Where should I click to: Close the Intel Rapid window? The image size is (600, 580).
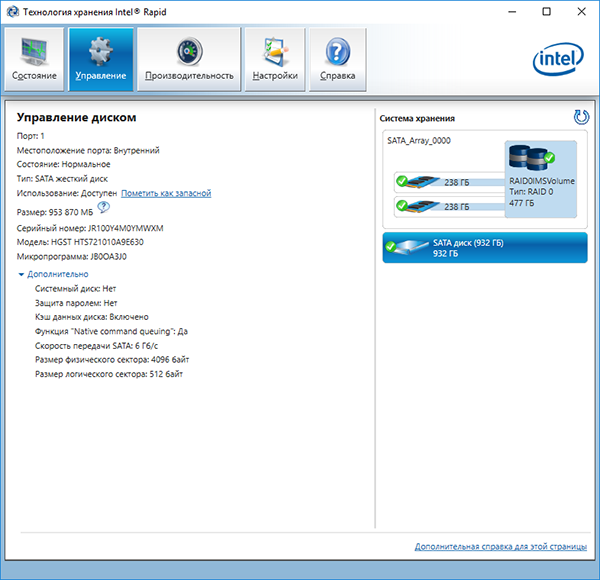click(582, 12)
